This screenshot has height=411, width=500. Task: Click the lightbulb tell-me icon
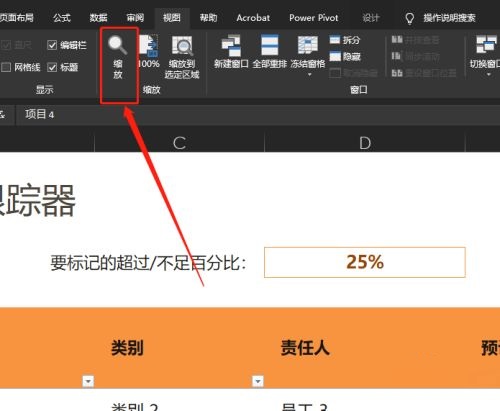point(409,18)
